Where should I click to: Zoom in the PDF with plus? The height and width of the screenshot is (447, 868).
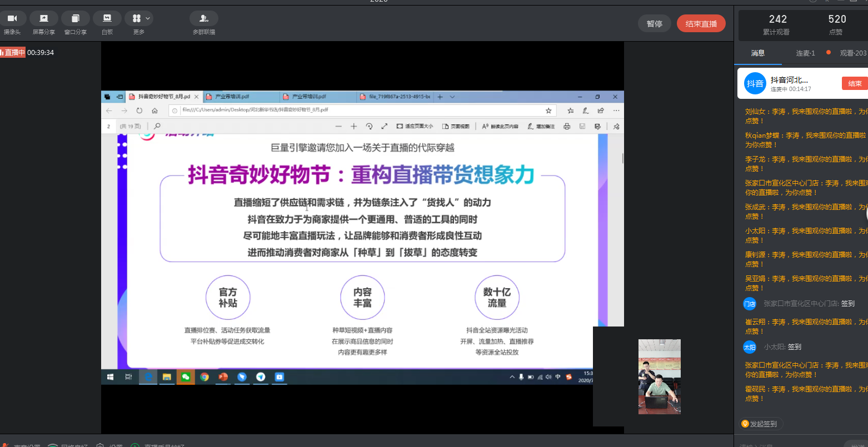pos(353,127)
